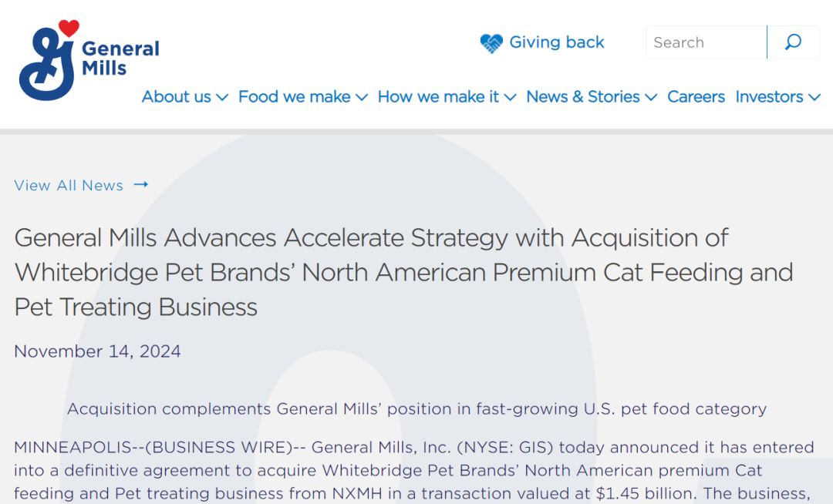This screenshot has width=833, height=504.
Task: Go to the Careers page
Action: (696, 97)
